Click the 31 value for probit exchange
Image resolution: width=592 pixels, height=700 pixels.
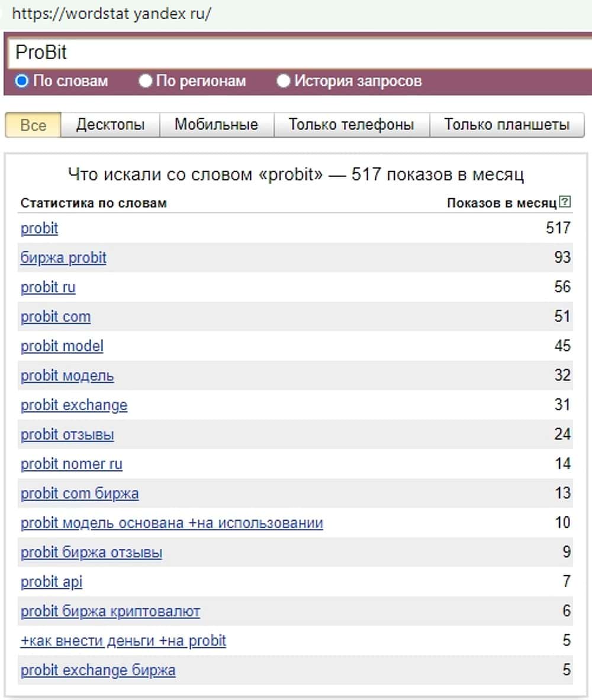pos(562,405)
